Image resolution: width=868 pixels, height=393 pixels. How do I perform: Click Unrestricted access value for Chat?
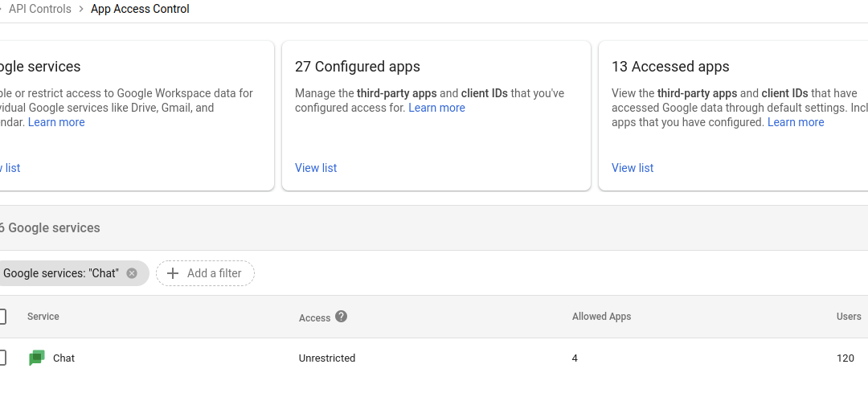[x=327, y=358]
